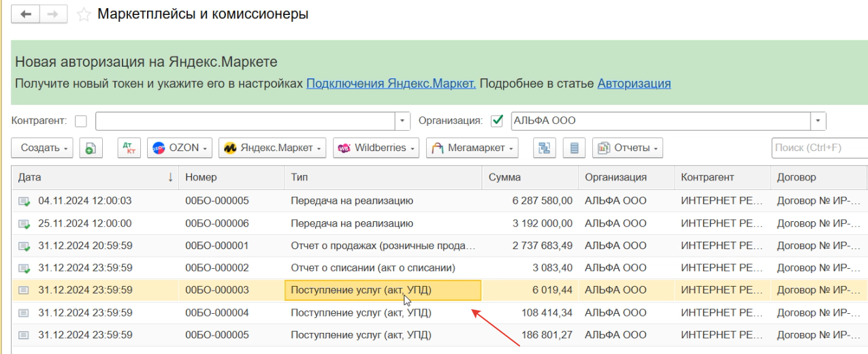Click the list icon left of Отчеты

tap(574, 148)
